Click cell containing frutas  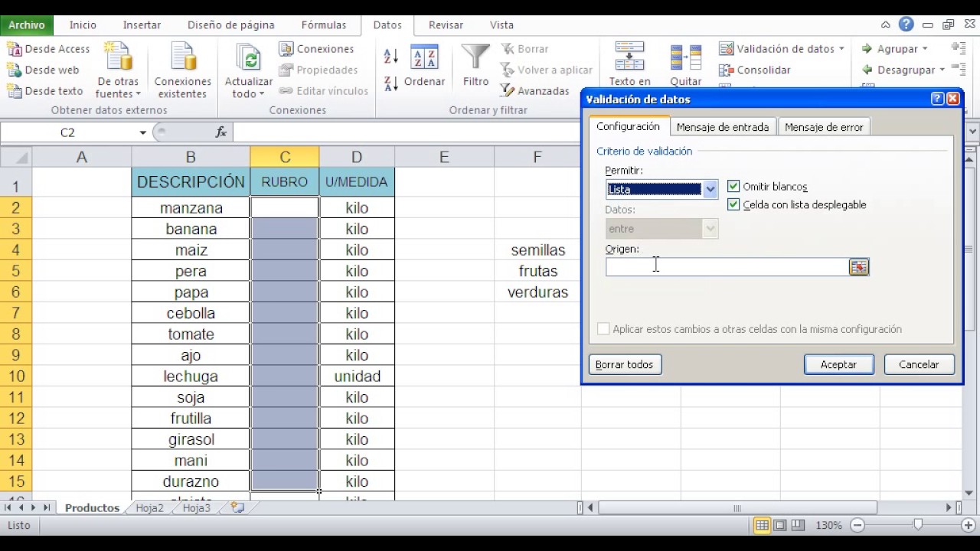(x=537, y=271)
